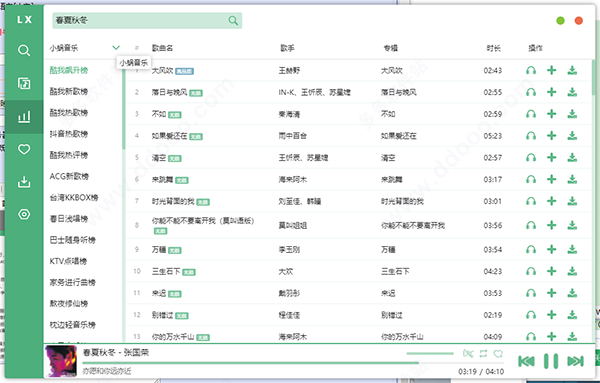Open settings from the sidebar gear icon
600x383 pixels.
pyautogui.click(x=24, y=214)
